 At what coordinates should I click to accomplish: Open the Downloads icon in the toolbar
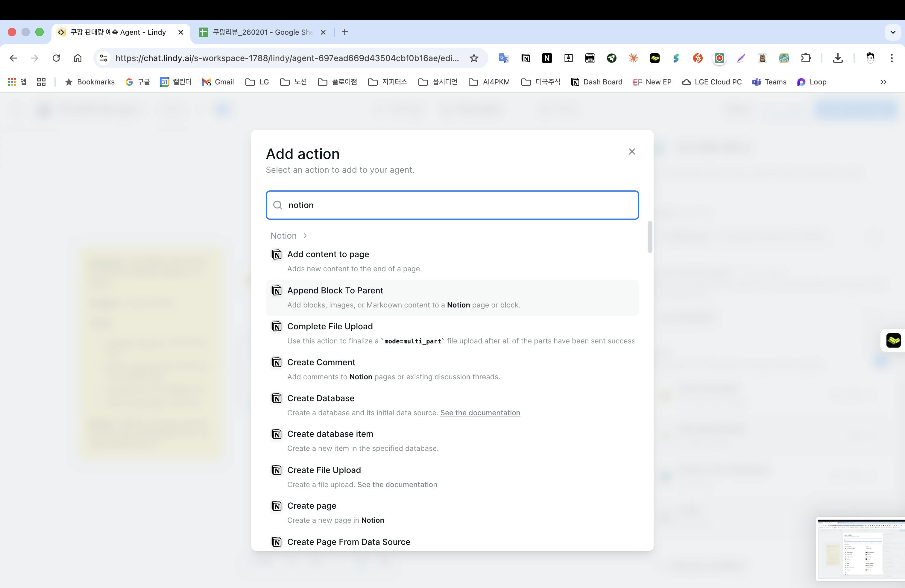coord(838,58)
